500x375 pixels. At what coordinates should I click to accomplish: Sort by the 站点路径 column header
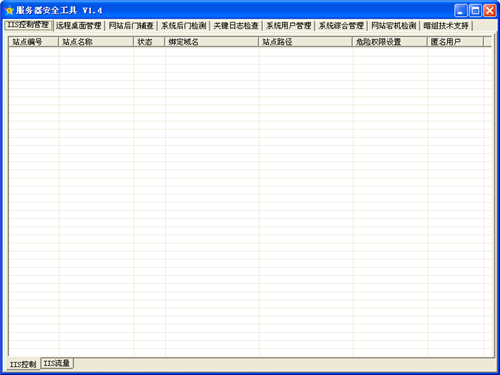[306, 42]
